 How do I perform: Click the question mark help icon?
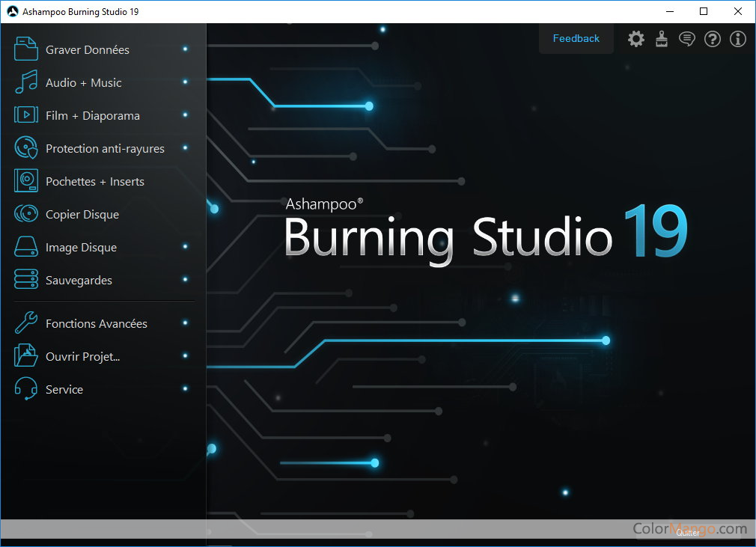[x=713, y=39]
